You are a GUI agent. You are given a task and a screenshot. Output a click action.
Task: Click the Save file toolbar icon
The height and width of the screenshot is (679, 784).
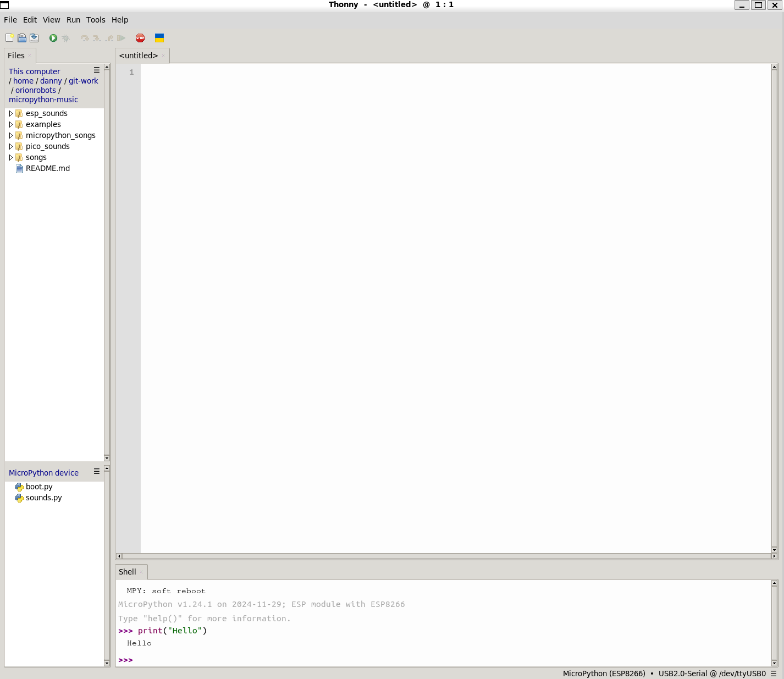coord(34,38)
